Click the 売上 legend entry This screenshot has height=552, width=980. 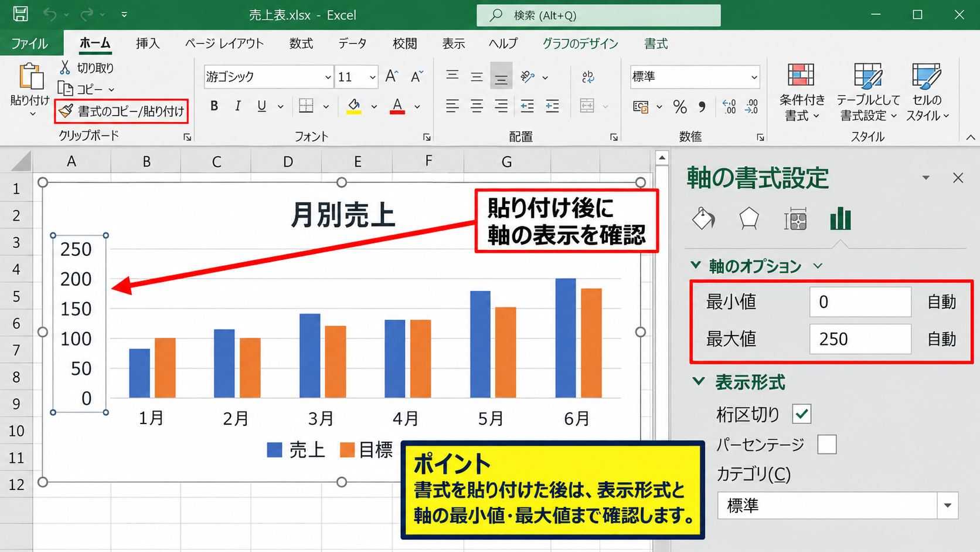[296, 450]
